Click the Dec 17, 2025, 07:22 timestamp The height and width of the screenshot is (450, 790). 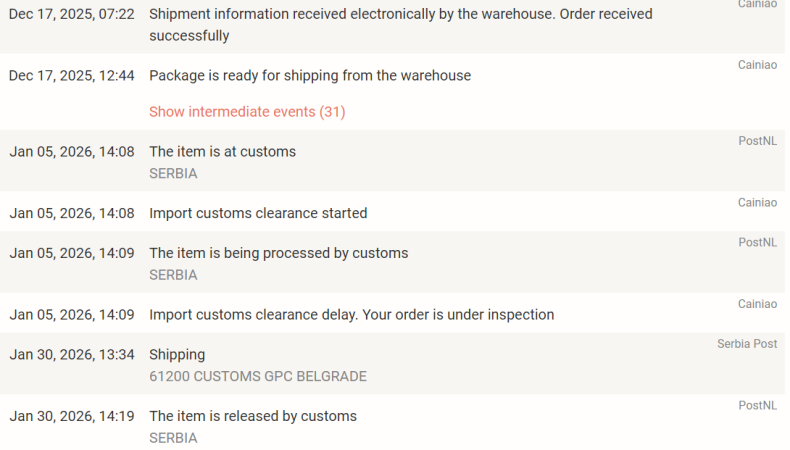71,15
